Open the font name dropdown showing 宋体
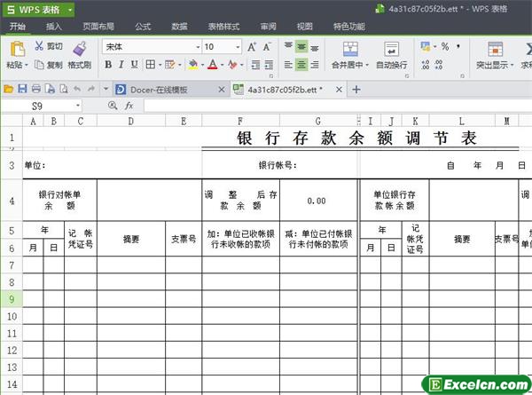The width and height of the screenshot is (532, 395). [x=197, y=46]
